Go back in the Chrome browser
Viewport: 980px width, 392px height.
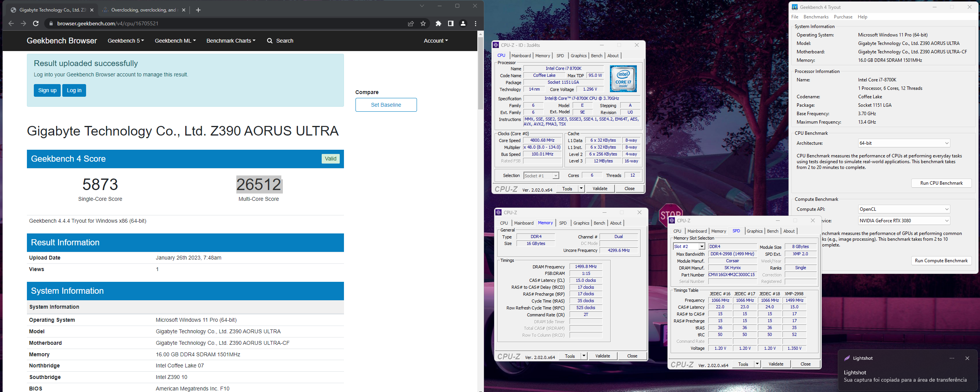point(11,23)
